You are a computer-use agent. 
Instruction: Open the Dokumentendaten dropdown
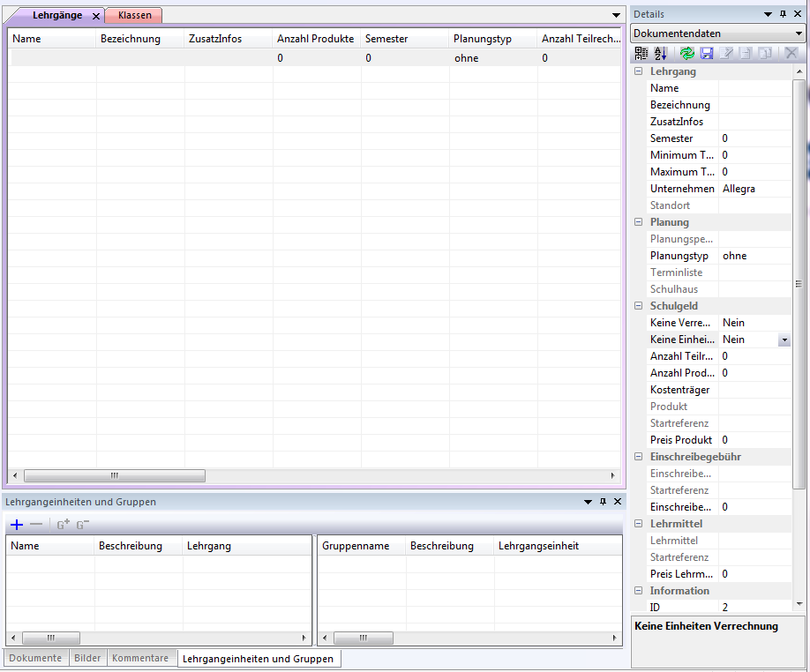(799, 34)
